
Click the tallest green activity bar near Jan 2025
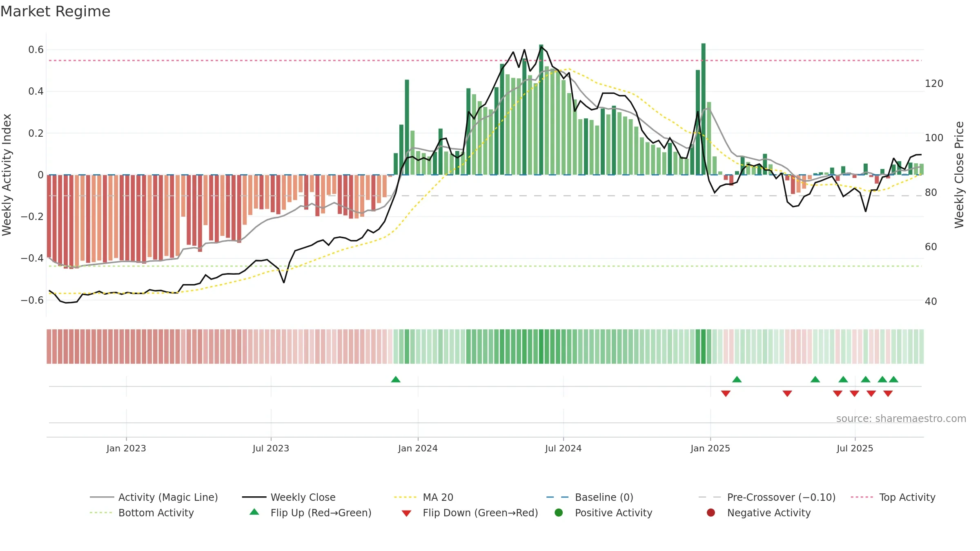[x=704, y=109]
